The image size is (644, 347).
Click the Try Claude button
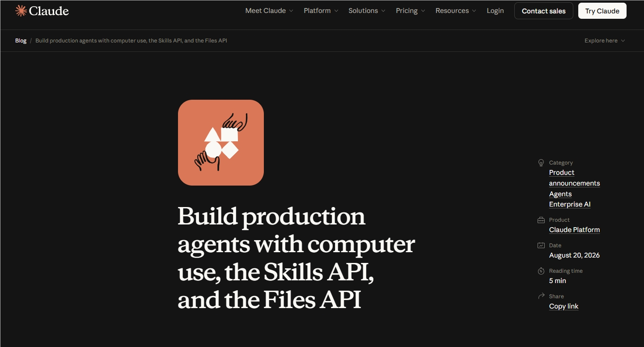point(602,11)
